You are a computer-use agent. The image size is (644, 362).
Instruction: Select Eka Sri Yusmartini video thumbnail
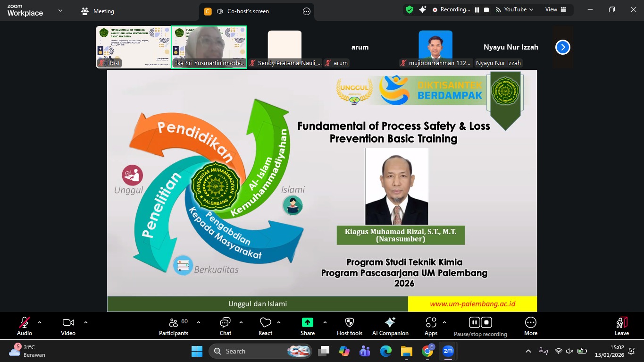209,47
